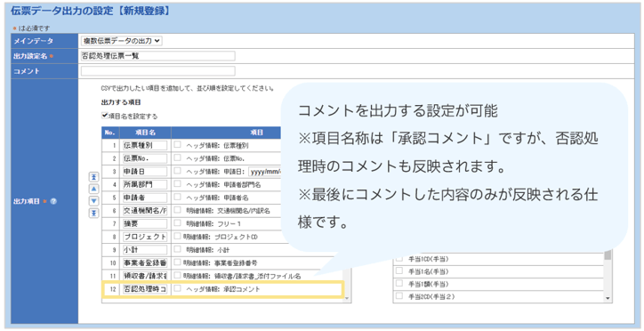Click the move-down arrow icon
The image size is (644, 331).
[93, 201]
